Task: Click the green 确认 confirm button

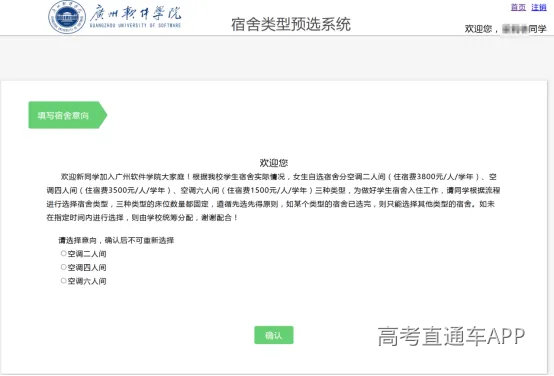Action: tap(274, 335)
